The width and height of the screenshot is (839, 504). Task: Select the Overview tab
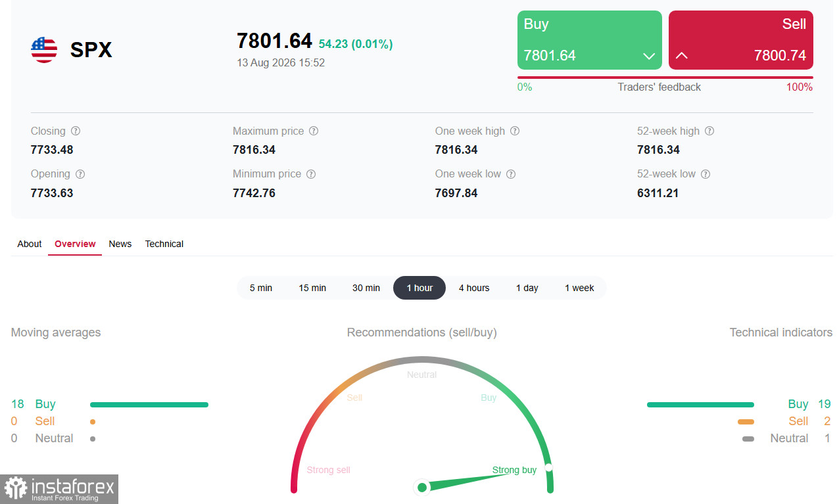(x=75, y=244)
